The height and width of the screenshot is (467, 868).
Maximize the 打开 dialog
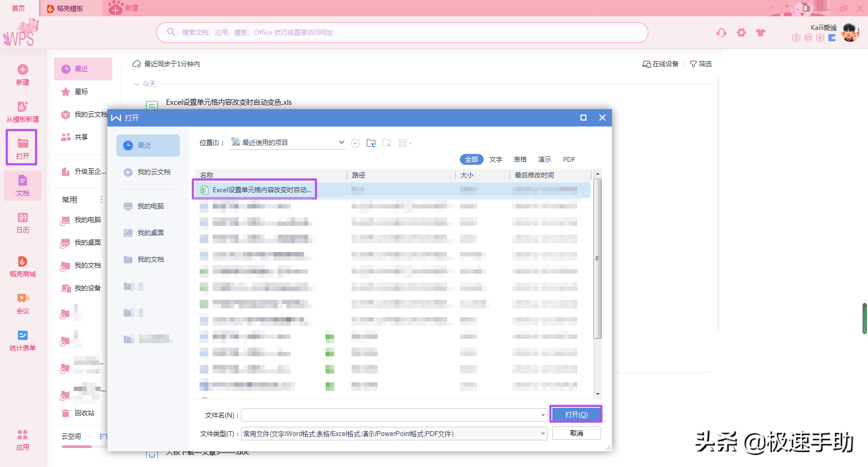pos(583,117)
